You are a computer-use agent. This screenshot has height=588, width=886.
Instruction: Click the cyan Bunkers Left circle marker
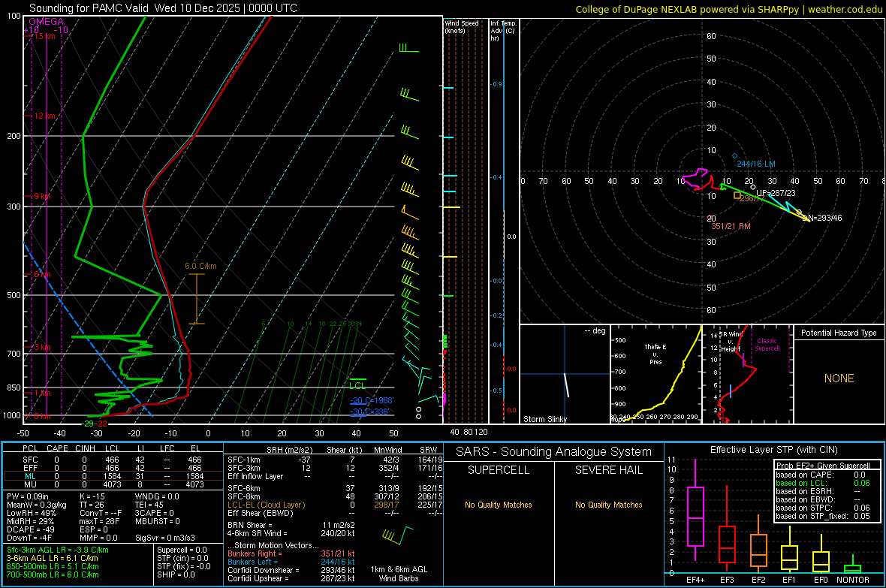point(734,155)
